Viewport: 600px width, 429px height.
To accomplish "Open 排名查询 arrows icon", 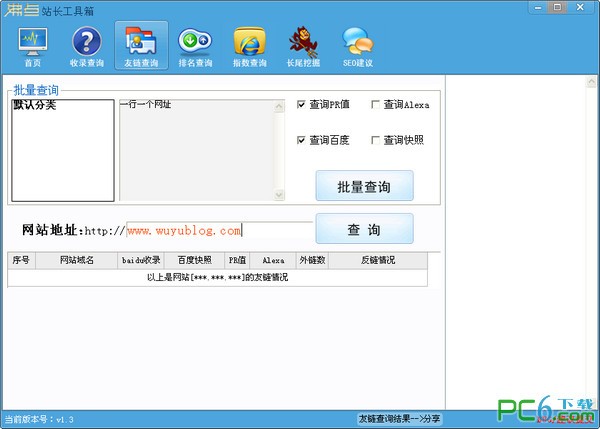I will tap(195, 46).
